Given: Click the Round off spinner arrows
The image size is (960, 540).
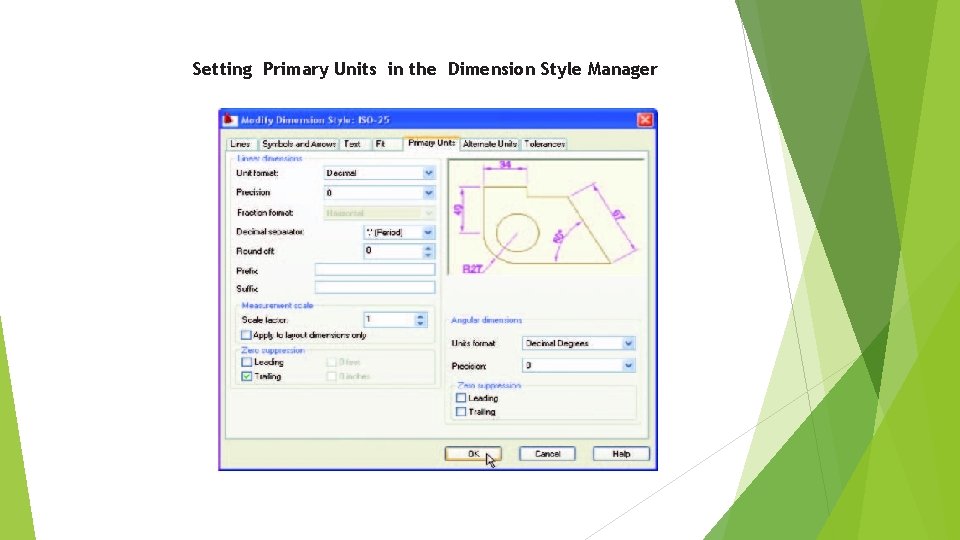Looking at the screenshot, I should tap(428, 251).
